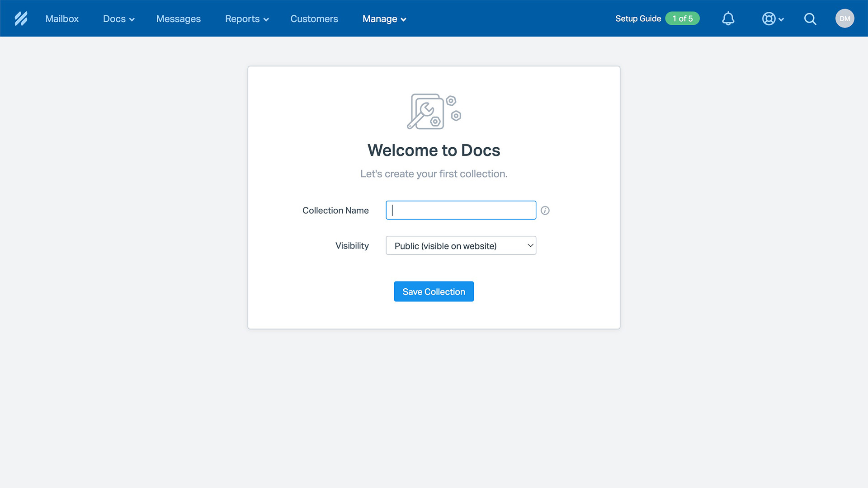Expand the Visibility selector dropdown

[461, 245]
